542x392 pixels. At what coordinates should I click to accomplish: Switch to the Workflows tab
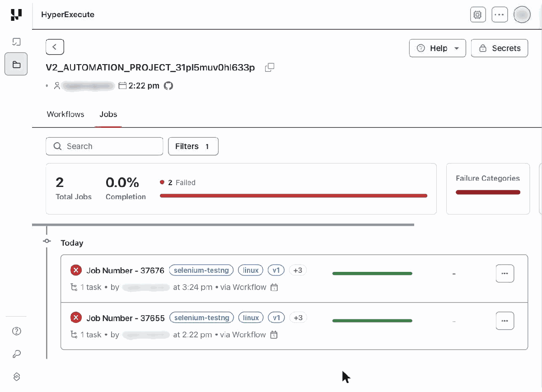[x=65, y=114]
